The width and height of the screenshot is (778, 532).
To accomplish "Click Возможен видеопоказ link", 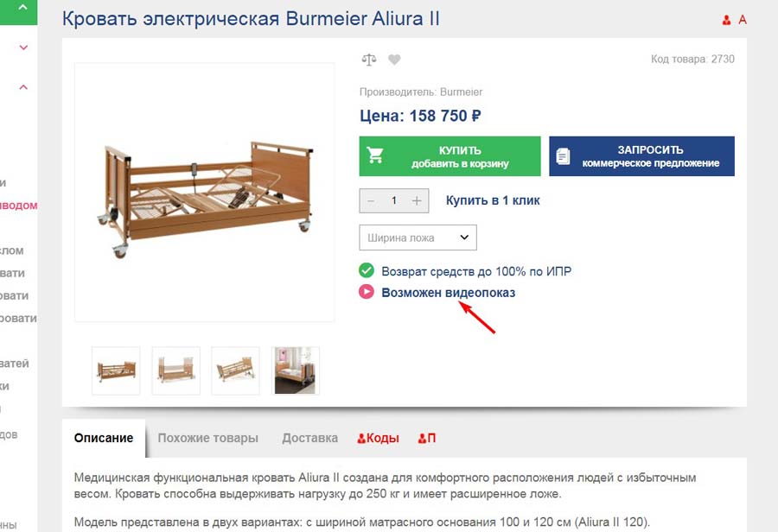I will pyautogui.click(x=448, y=293).
